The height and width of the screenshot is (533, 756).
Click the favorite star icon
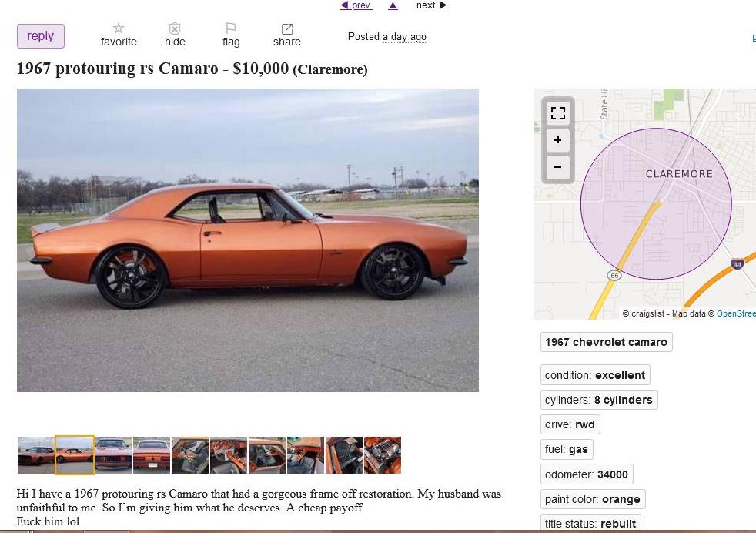tap(118, 28)
